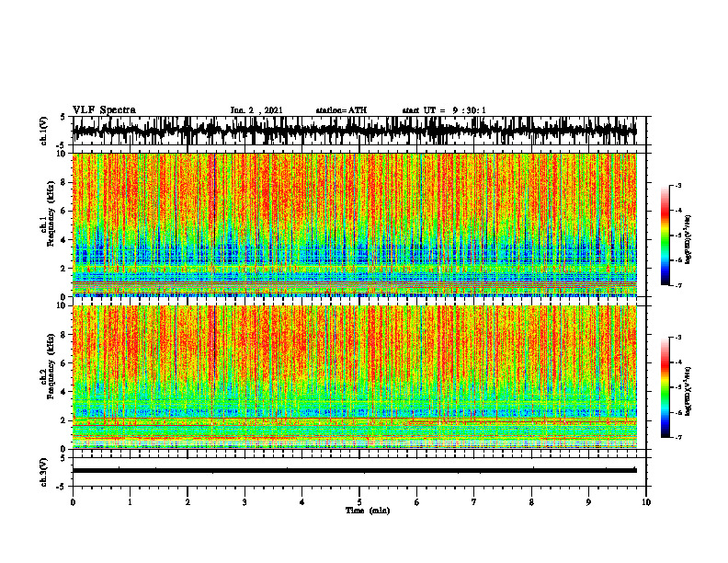Click the time axis tick label '5'
Image resolution: width=728 pixels, height=563 pixels.
[x=359, y=502]
